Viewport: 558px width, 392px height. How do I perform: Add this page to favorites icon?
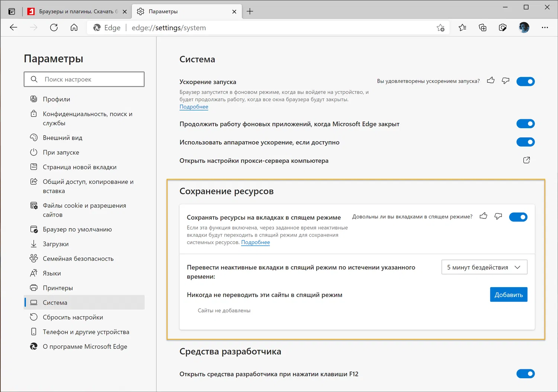click(x=440, y=27)
